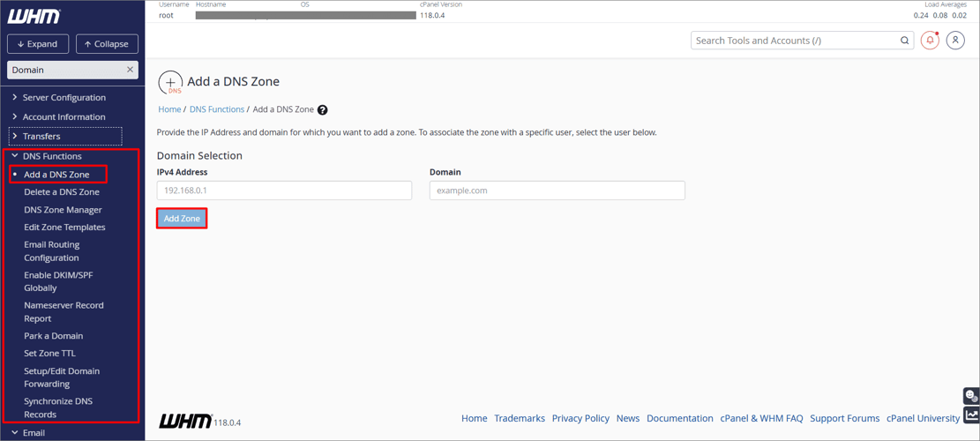Open Park a Domain
Image resolution: width=980 pixels, height=441 pixels.
coord(54,335)
